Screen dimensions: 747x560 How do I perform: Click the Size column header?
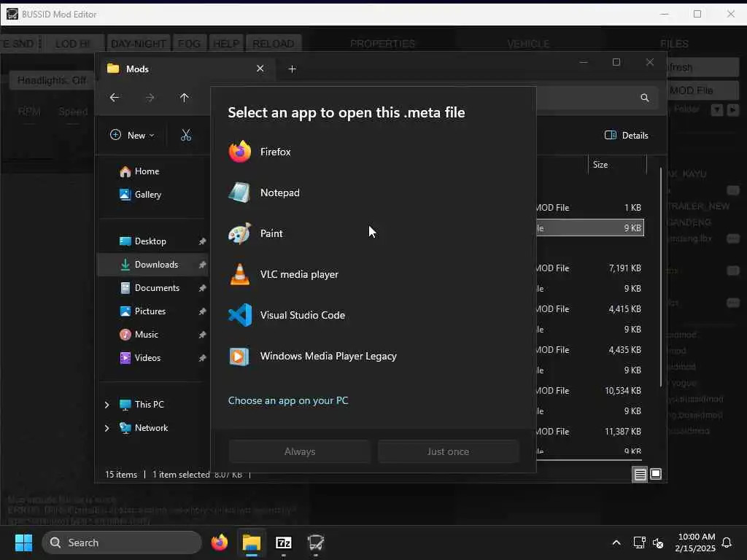(x=617, y=165)
